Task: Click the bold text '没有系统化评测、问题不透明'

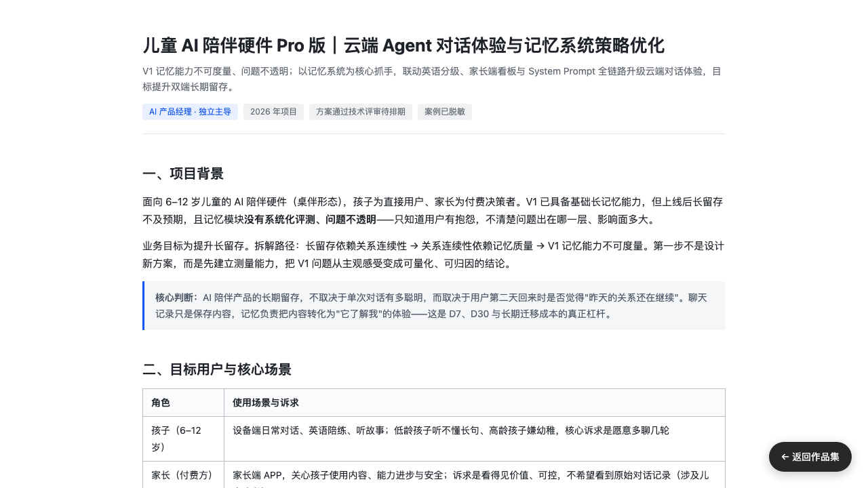Action: (x=310, y=220)
